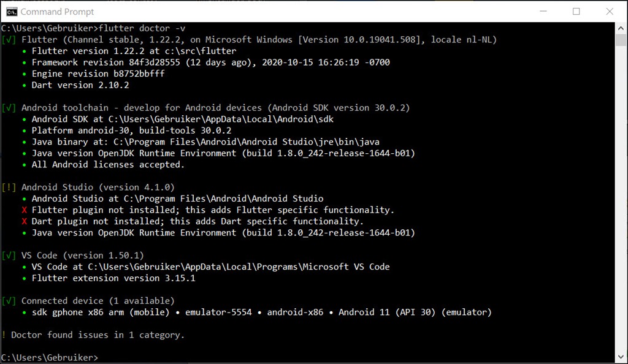
Task: Click the 'flutter doctor -v' command text
Action: [x=142, y=28]
